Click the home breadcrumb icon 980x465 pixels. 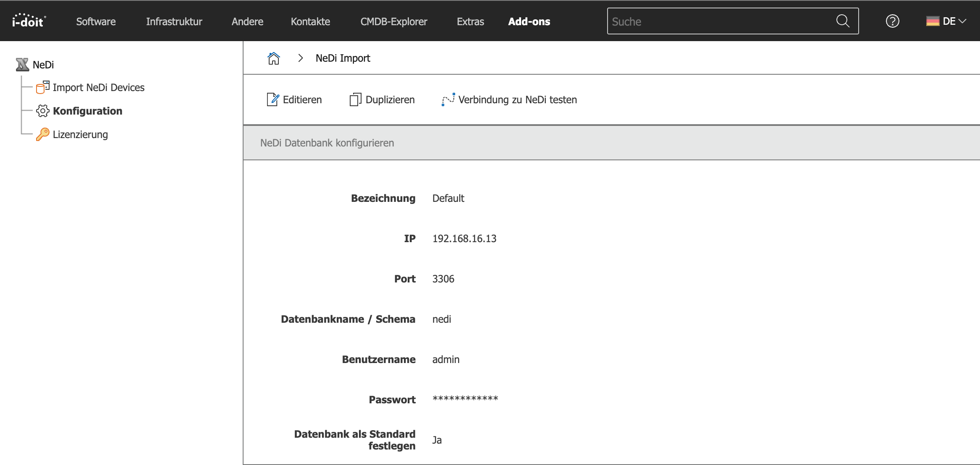(274, 58)
